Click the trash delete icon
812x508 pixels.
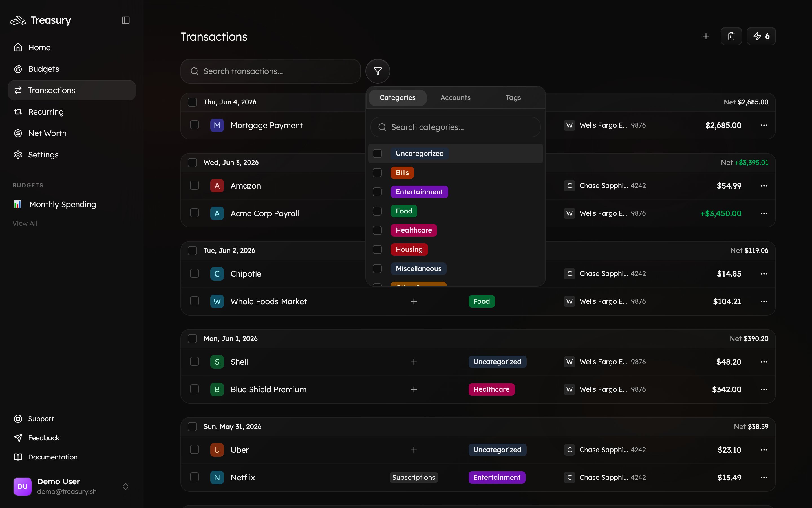[731, 36]
